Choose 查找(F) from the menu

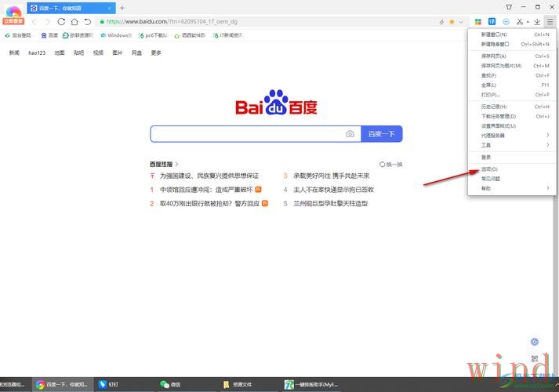[512, 75]
